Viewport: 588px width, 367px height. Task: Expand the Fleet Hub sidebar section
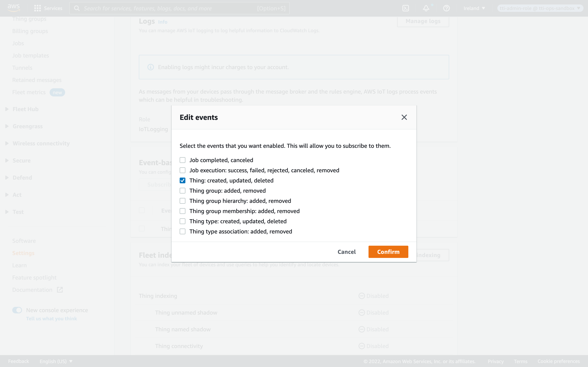[6, 109]
